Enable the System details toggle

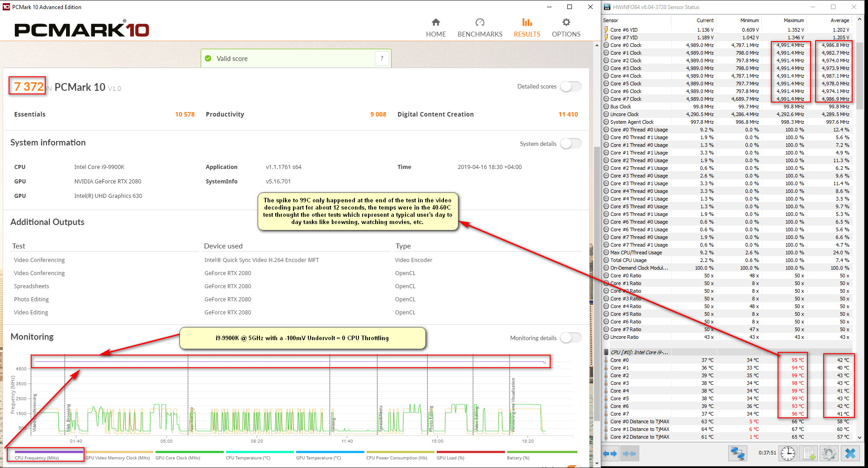point(571,144)
